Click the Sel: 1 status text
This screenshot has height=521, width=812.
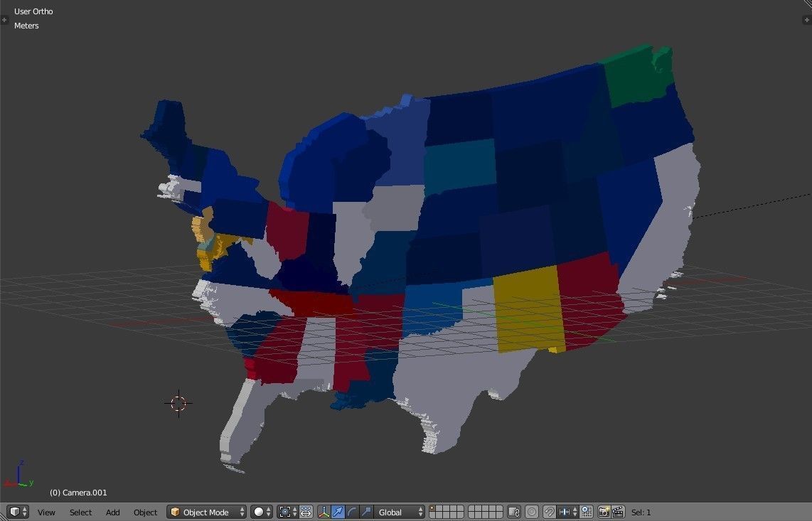[x=641, y=512]
